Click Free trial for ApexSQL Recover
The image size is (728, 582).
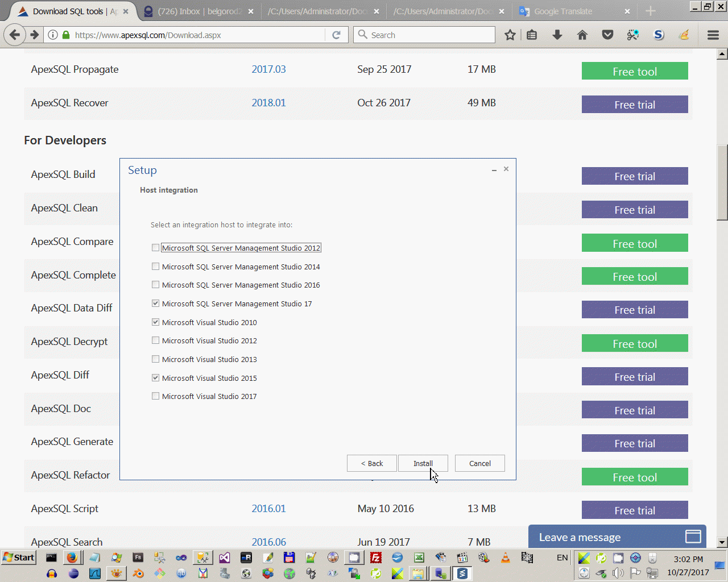(635, 105)
